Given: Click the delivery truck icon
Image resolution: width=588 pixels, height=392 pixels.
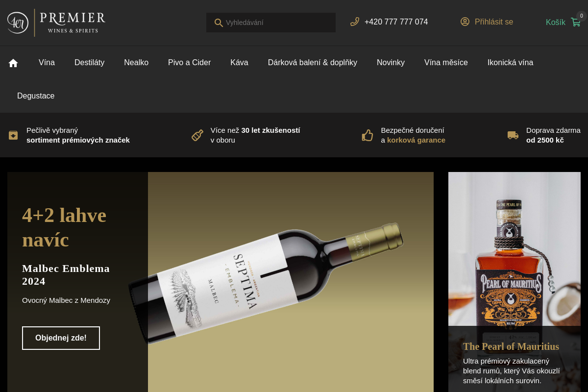Looking at the screenshot, I should pos(513,135).
